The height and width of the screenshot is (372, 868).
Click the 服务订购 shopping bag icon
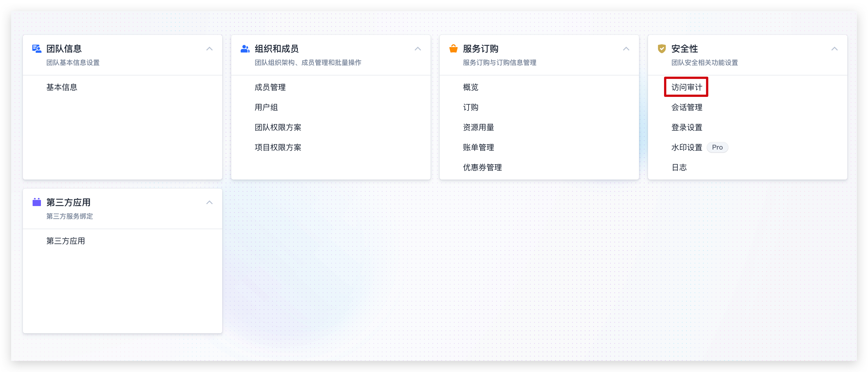[453, 49]
